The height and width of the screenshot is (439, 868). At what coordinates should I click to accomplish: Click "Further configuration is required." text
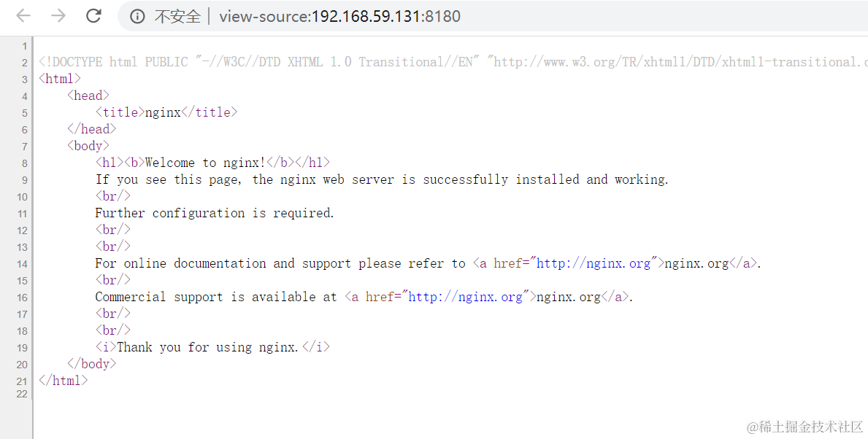(x=215, y=213)
